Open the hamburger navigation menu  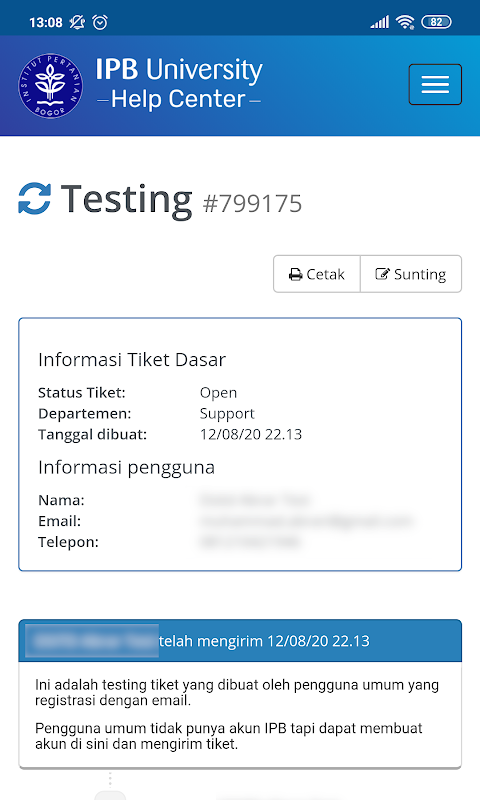click(435, 84)
